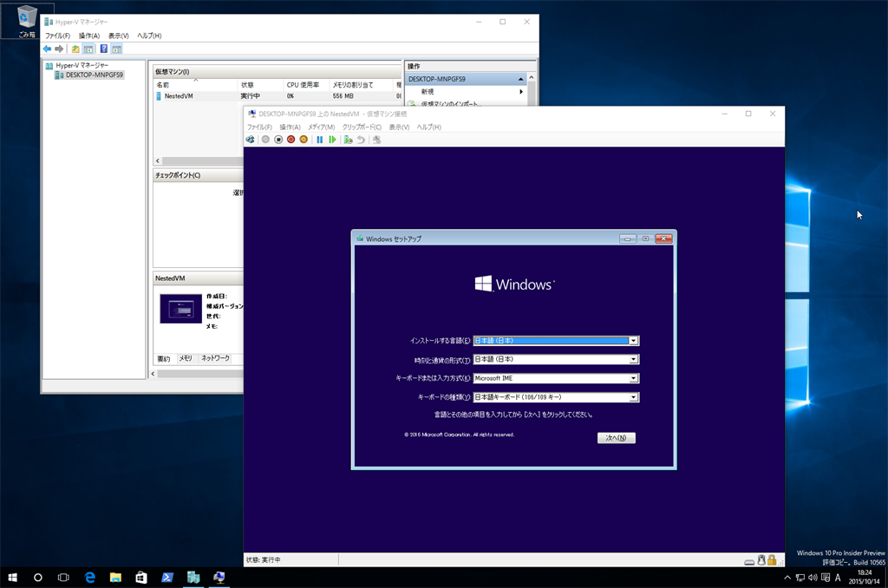Toggle console tree icon in Hyper-V Manager toolbar
This screenshot has height=588, width=888.
click(x=88, y=49)
